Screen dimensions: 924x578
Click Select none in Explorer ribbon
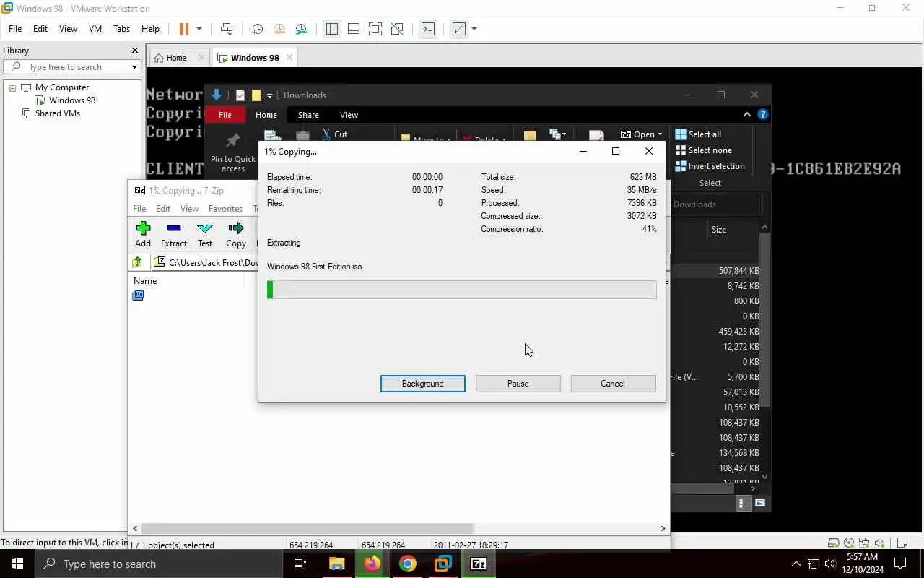coord(703,150)
